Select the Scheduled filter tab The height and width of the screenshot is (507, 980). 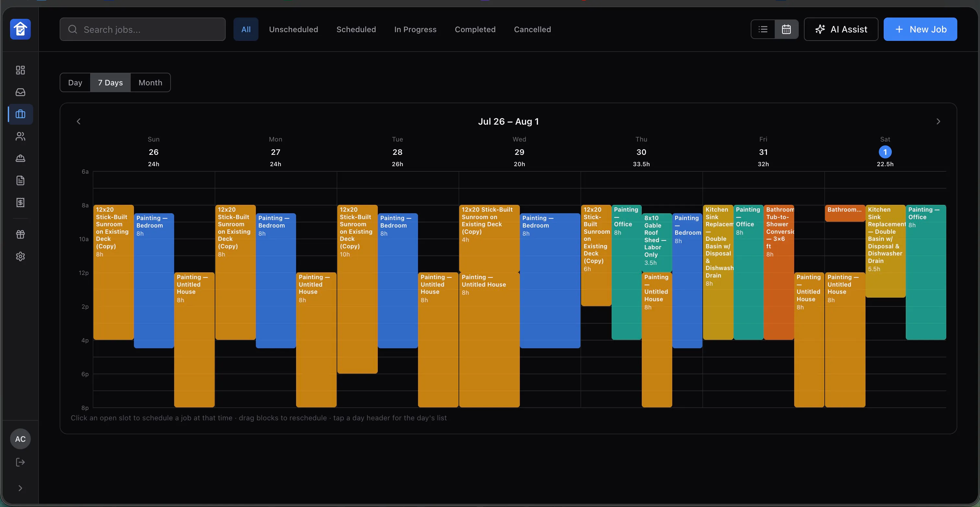pyautogui.click(x=356, y=29)
